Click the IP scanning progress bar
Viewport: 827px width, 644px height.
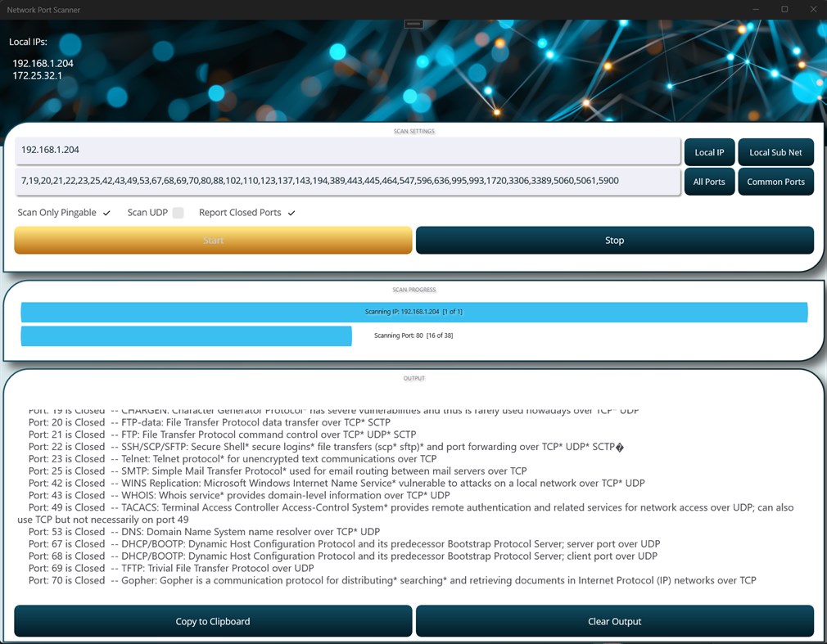click(x=413, y=312)
